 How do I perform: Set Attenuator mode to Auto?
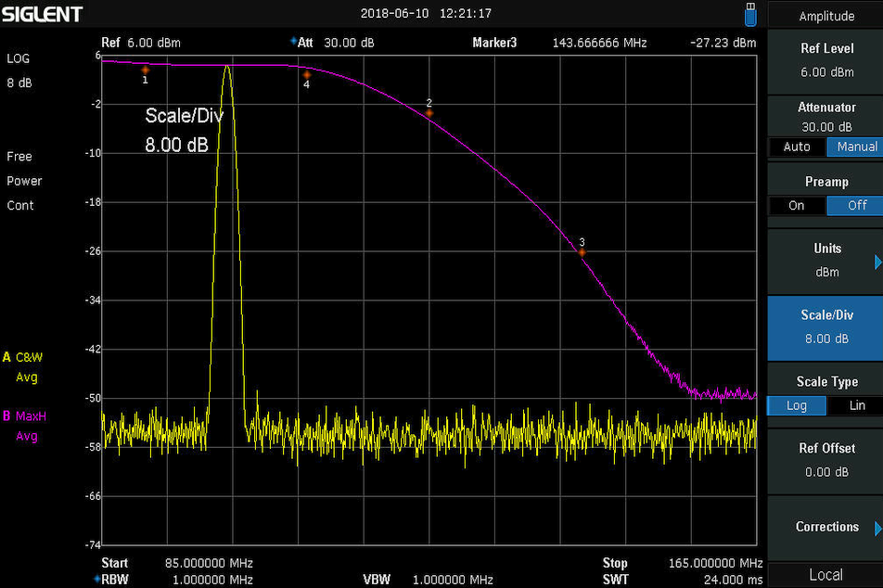click(796, 147)
